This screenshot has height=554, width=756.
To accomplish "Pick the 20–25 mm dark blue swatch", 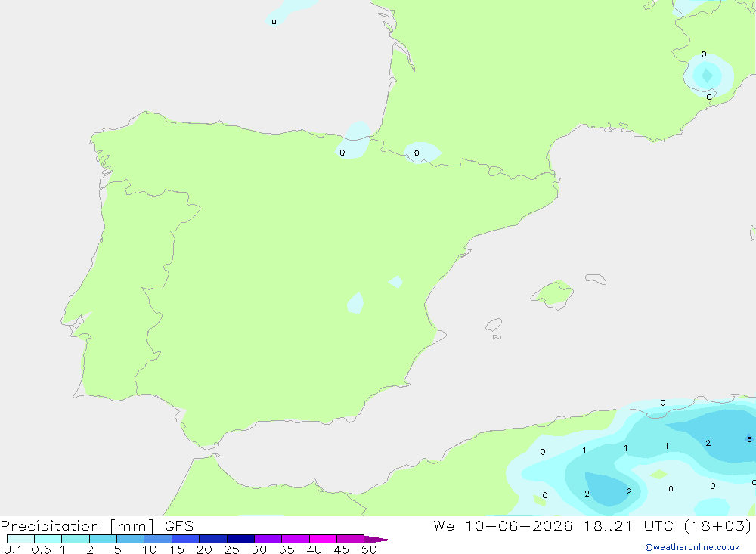I will [x=213, y=539].
